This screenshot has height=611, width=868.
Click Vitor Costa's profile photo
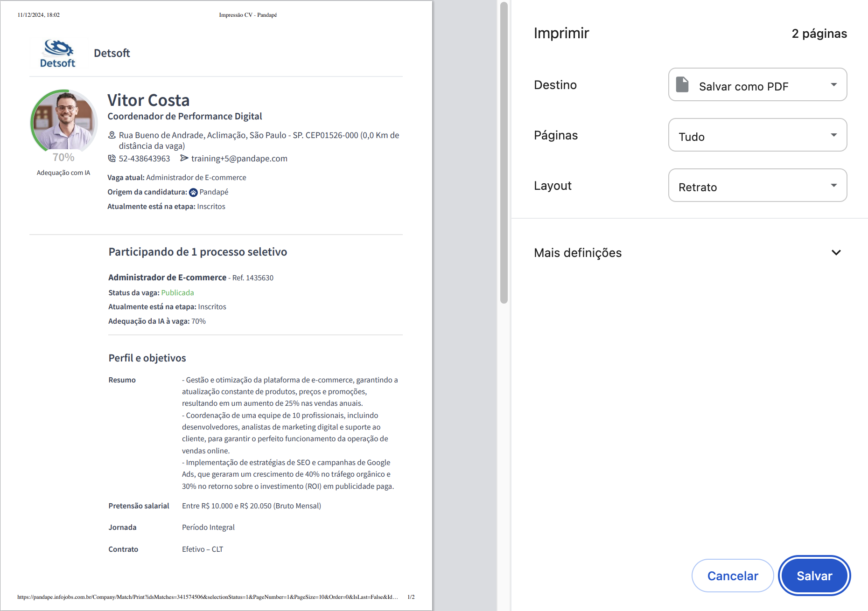tap(64, 121)
